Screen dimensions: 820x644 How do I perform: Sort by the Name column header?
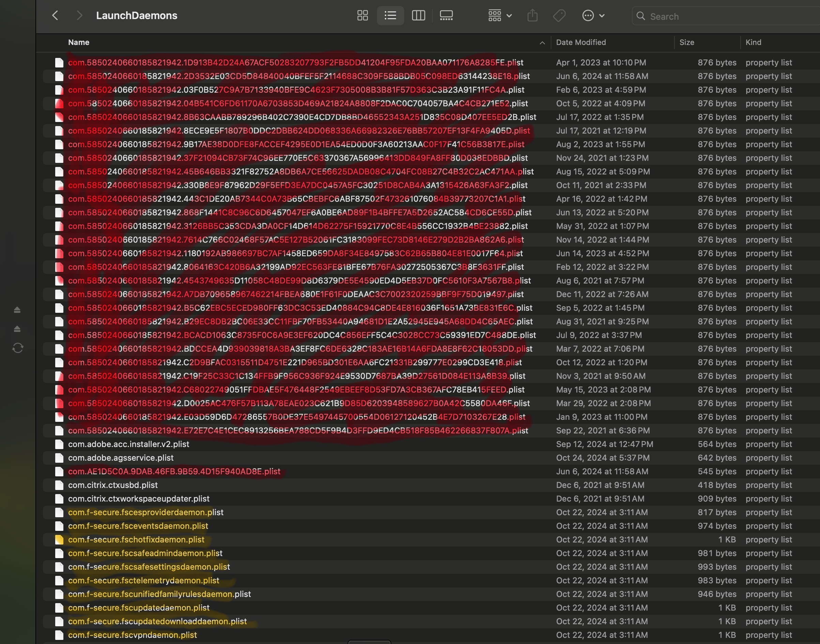pos(78,42)
